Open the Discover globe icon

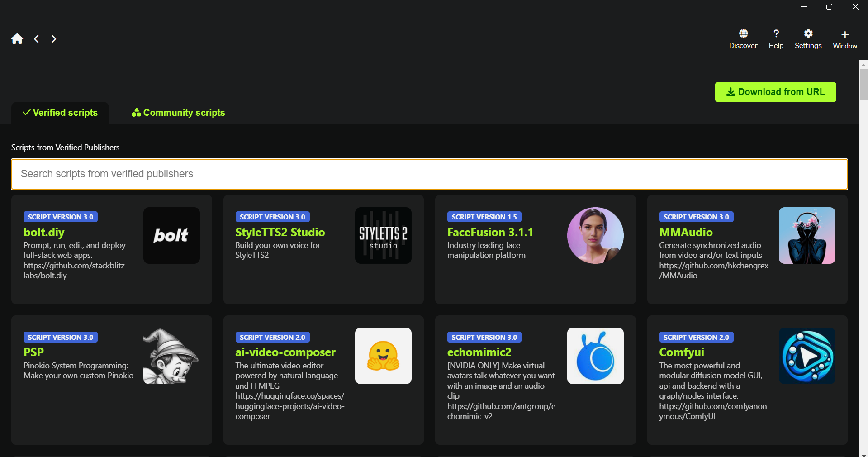pos(743,33)
